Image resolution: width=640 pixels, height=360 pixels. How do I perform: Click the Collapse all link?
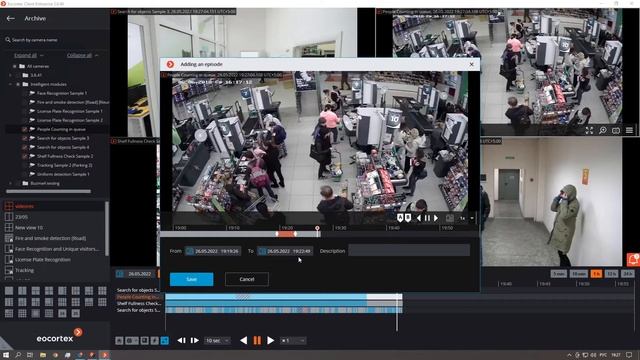pyautogui.click(x=79, y=55)
